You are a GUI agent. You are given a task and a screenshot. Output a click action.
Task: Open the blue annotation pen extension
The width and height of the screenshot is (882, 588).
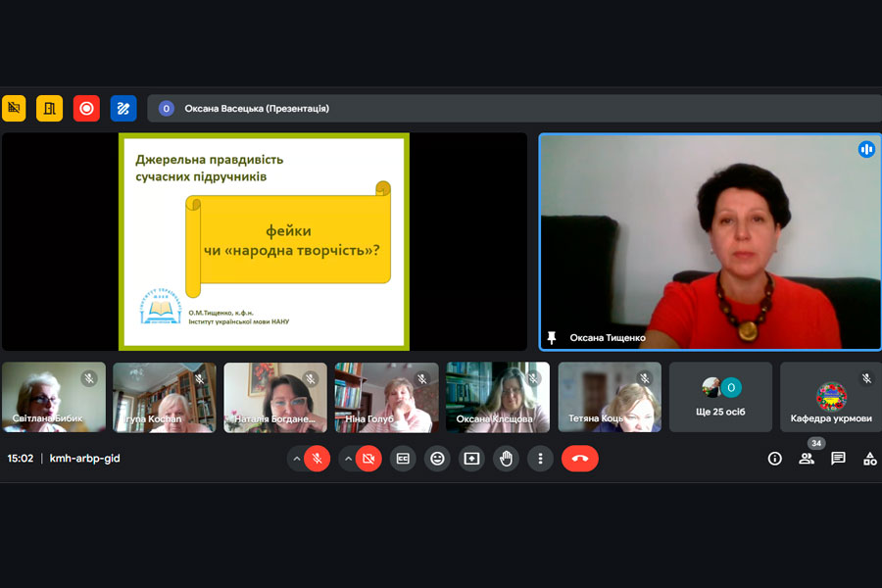123,108
